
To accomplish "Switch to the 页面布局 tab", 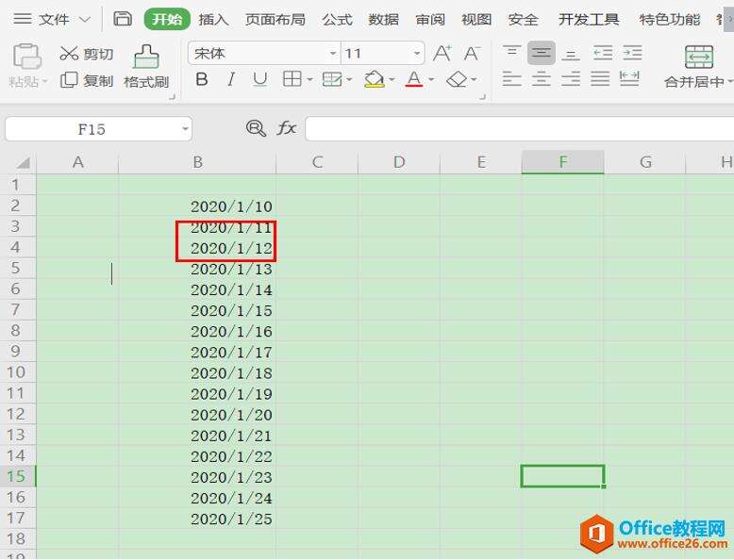I will point(275,19).
